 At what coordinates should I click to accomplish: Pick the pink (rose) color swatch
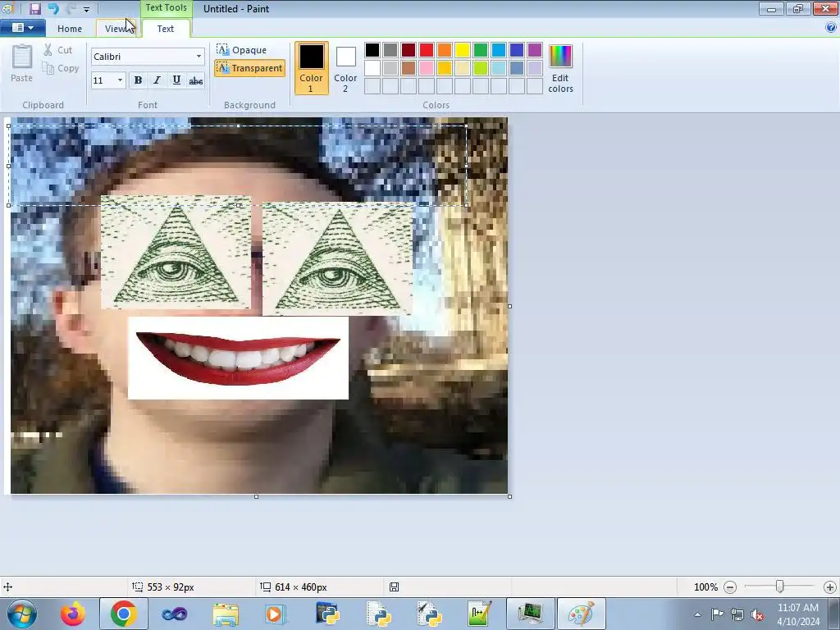427,68
